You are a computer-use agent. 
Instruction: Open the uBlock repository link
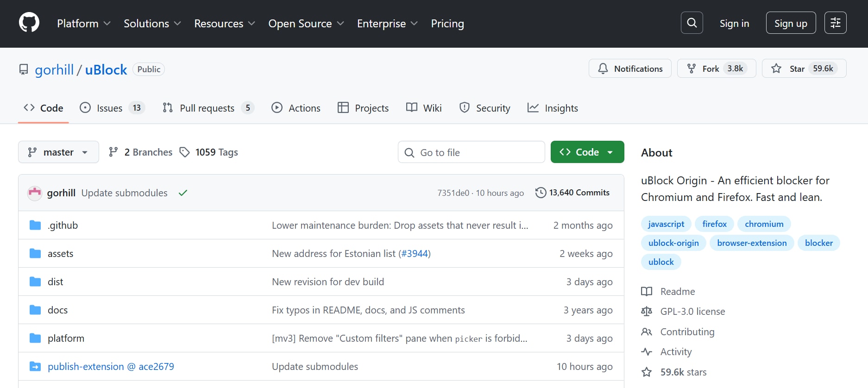click(106, 69)
